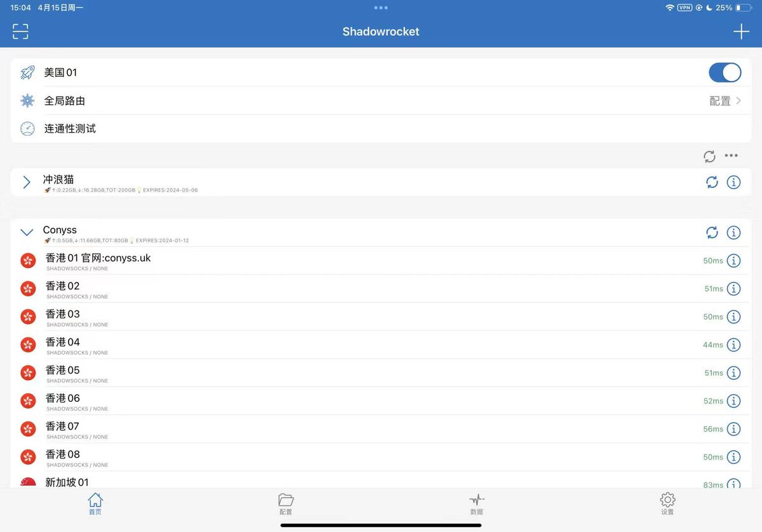Screen dimensions: 762x532
Task: Open info for 冲浪猫 subscription
Action: 733,182
